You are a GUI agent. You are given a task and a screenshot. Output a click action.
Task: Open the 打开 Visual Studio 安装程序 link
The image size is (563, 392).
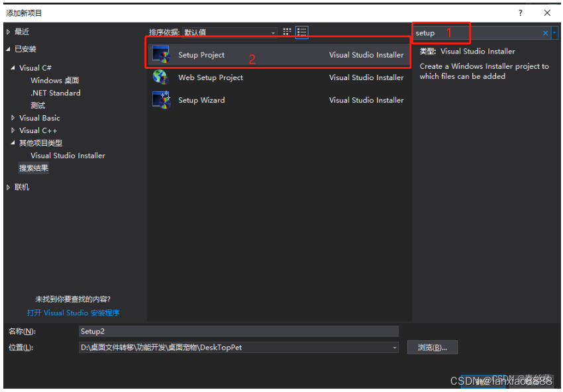pyautogui.click(x=74, y=313)
